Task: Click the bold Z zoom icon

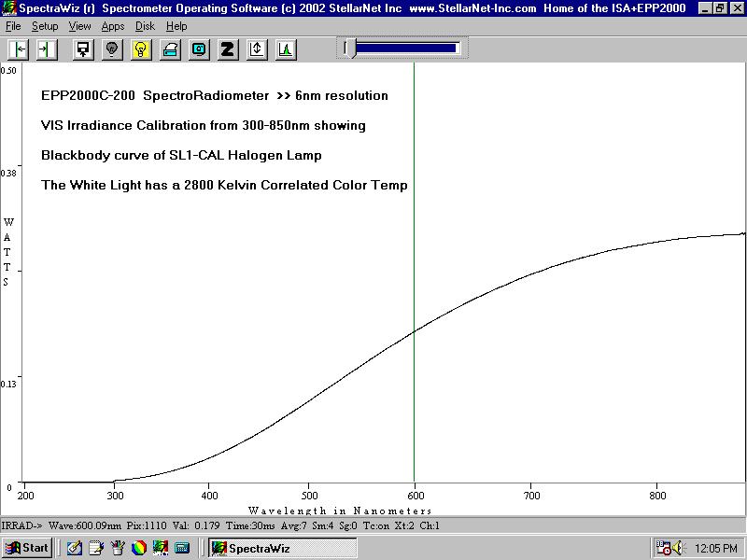Action: pyautogui.click(x=228, y=49)
